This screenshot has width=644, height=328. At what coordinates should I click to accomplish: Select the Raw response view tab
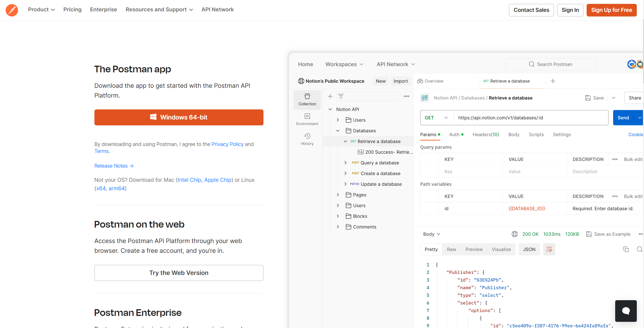click(451, 249)
